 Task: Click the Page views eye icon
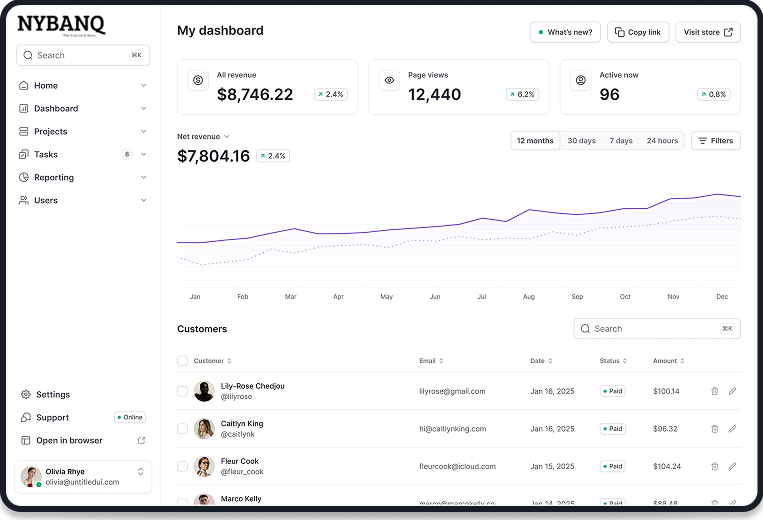[x=389, y=79]
